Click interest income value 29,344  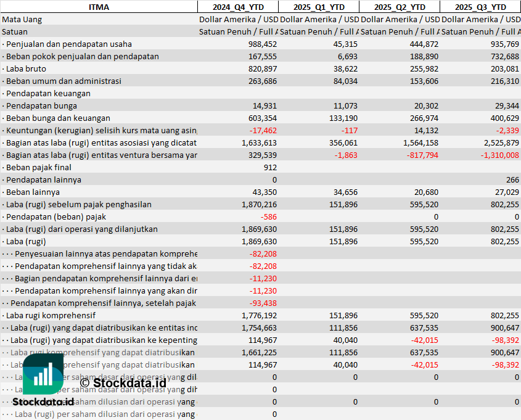[x=507, y=105]
